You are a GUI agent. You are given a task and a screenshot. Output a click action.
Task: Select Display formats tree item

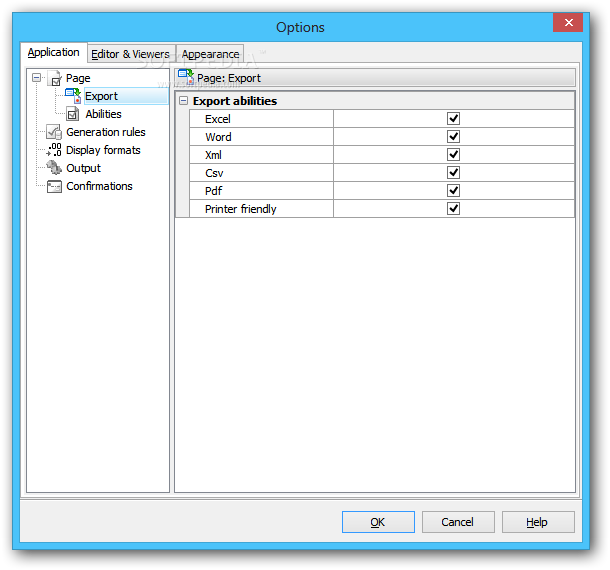[103, 150]
